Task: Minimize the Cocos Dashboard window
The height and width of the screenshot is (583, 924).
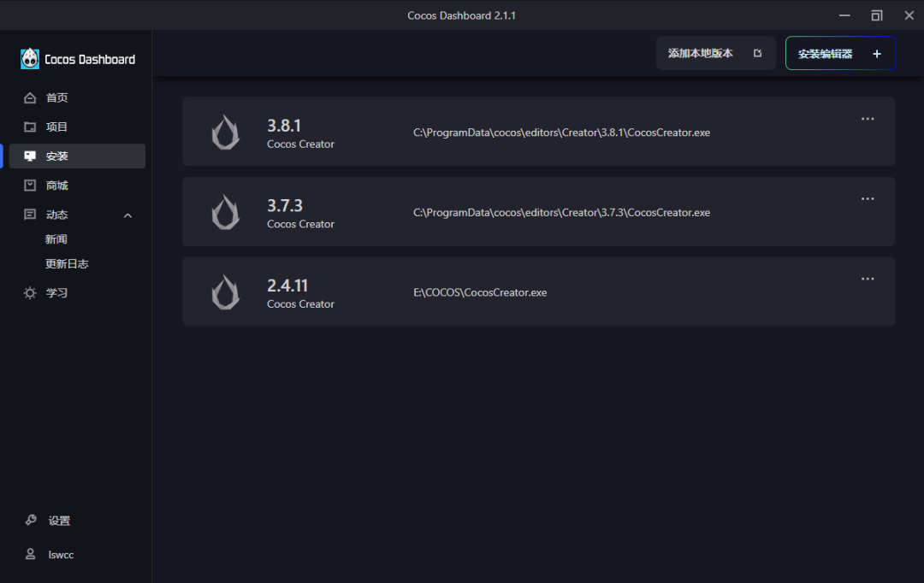Action: (x=844, y=16)
